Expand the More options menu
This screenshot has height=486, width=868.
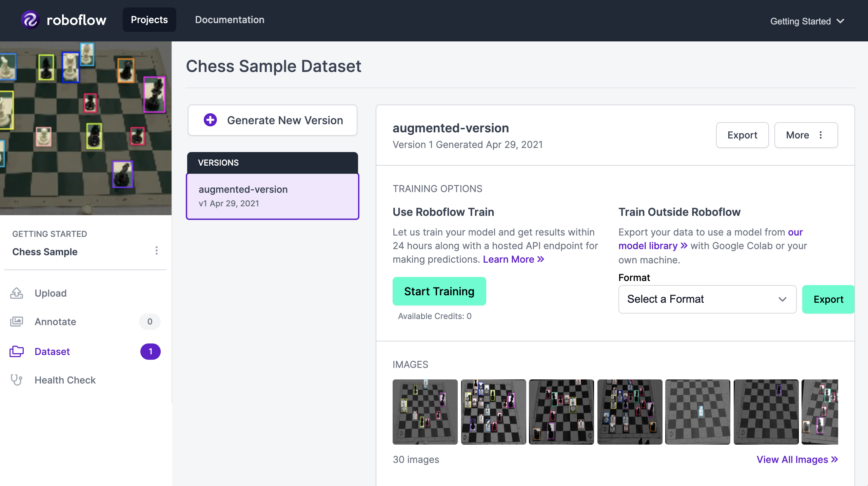(806, 135)
